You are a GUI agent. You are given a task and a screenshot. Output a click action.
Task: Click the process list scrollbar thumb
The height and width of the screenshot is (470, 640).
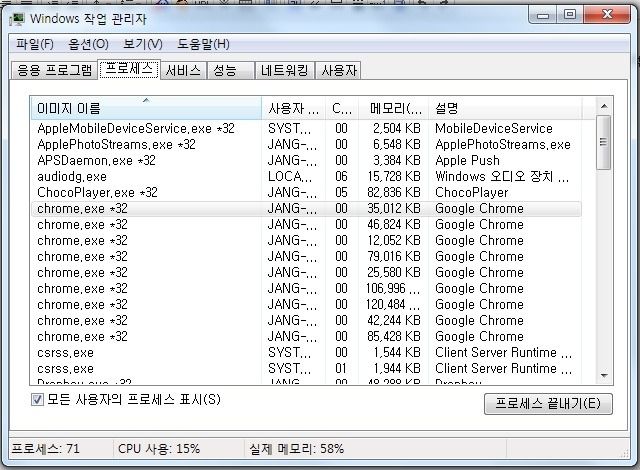[x=604, y=142]
